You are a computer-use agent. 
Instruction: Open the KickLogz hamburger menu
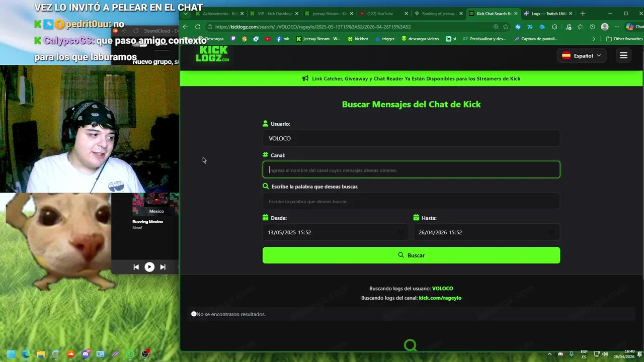point(623,55)
